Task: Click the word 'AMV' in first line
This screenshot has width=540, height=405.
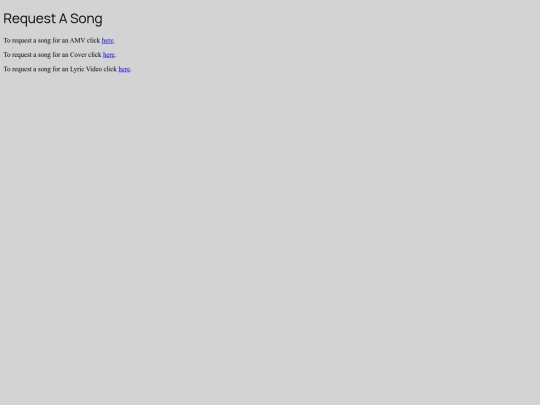Action: click(77, 41)
